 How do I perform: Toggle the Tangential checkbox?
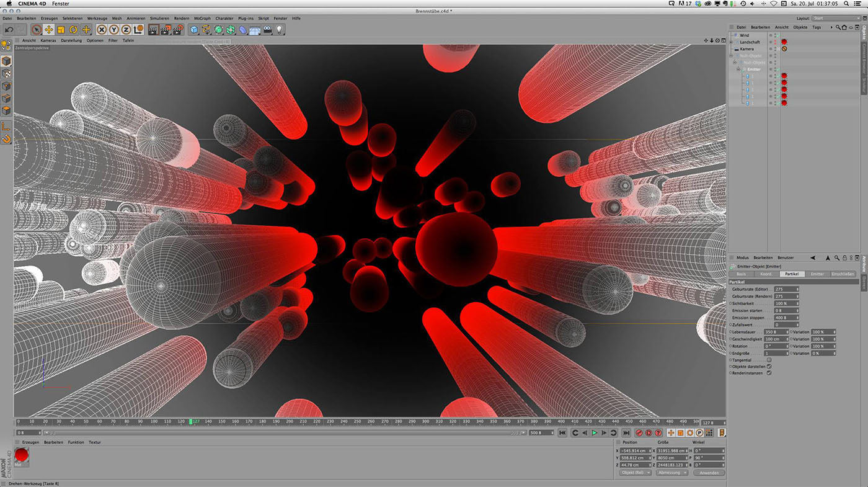[769, 360]
